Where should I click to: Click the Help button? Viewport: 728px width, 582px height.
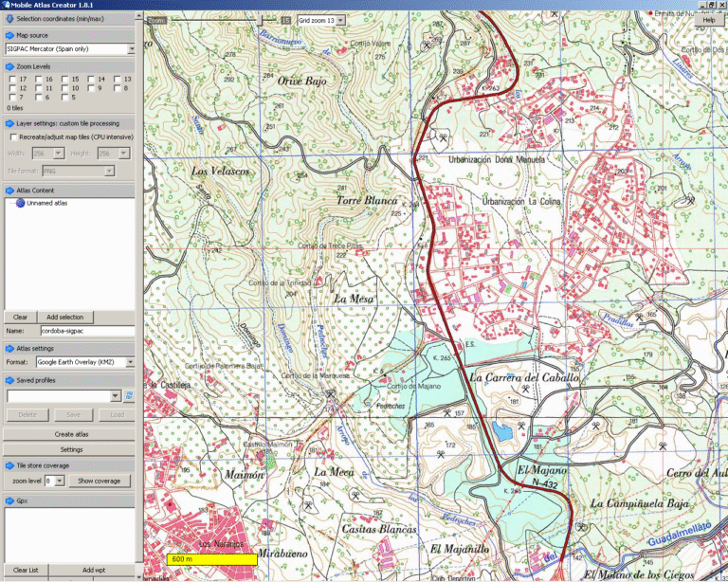pyautogui.click(x=708, y=19)
